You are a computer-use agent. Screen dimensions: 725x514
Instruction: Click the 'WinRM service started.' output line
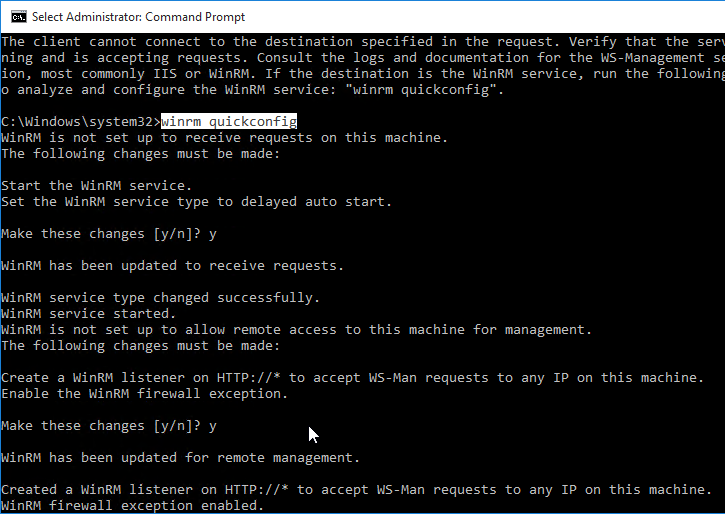(x=89, y=314)
